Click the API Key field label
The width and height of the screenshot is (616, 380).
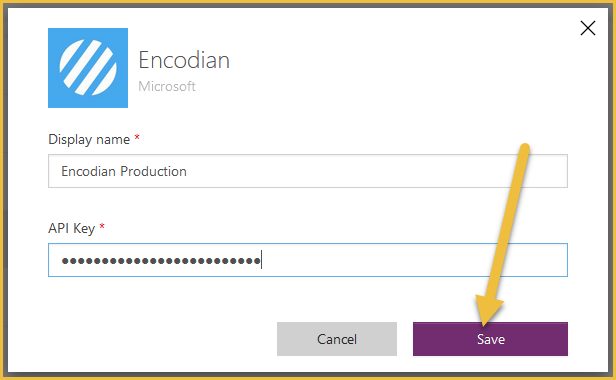point(72,228)
